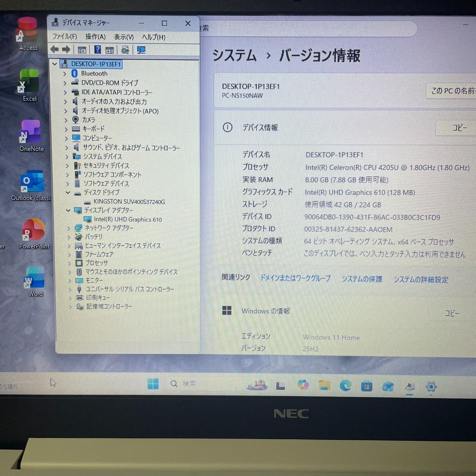Select the コンピューター icon in the device tree
The width and height of the screenshot is (476, 476).
(x=76, y=138)
